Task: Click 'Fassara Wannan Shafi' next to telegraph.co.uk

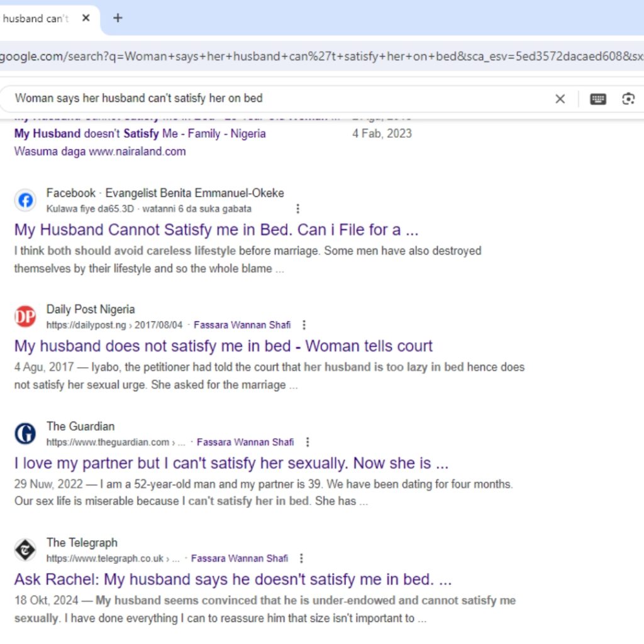Action: click(240, 558)
